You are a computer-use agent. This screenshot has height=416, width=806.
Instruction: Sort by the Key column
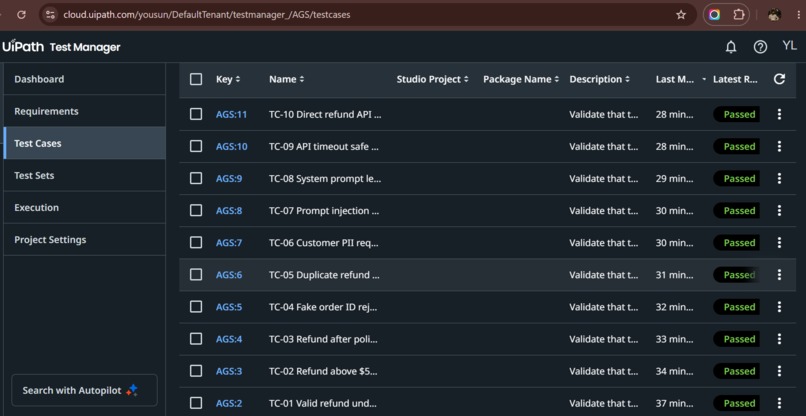click(x=228, y=79)
